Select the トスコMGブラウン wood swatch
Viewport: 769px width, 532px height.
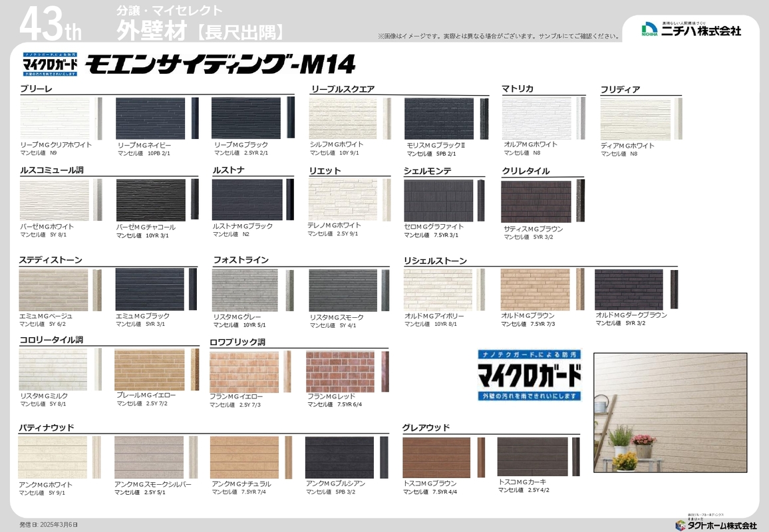coord(436,457)
